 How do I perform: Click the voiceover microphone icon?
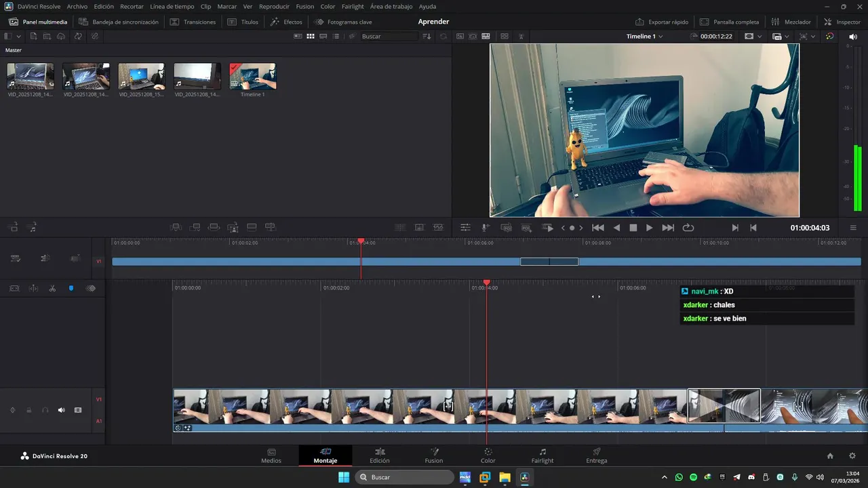[485, 228]
